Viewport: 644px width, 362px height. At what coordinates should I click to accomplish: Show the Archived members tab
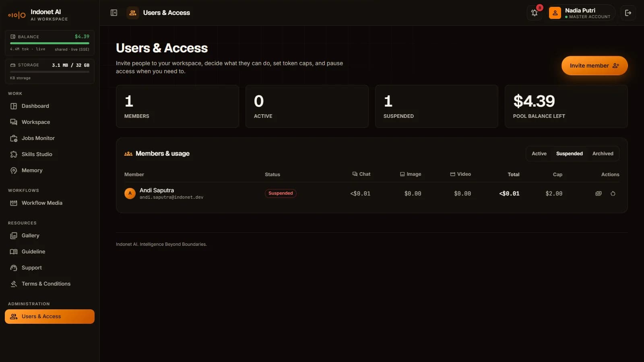click(603, 154)
